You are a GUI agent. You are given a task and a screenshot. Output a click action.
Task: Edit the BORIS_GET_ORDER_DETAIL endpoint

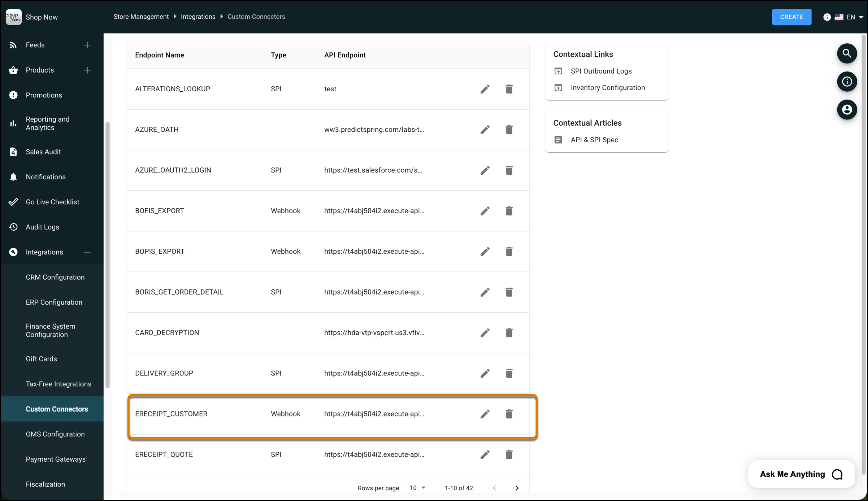pyautogui.click(x=485, y=292)
